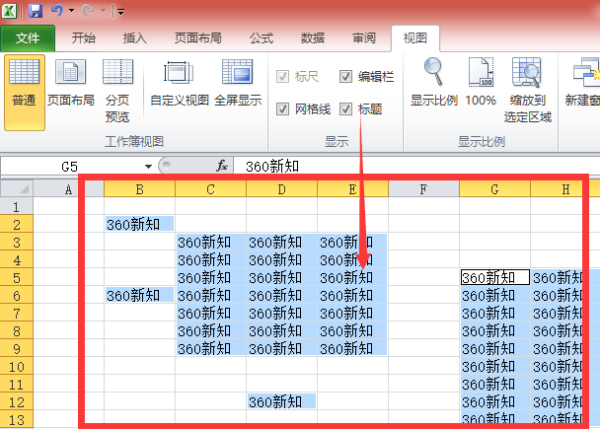Screen dimensions: 600x429
Task: Select row 13 header
Action: point(16,420)
